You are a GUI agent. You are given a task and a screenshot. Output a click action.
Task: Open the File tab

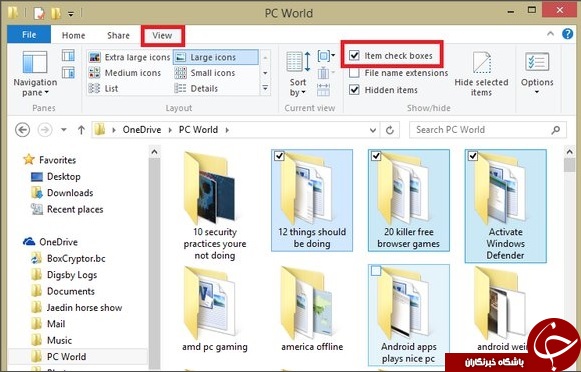point(29,35)
